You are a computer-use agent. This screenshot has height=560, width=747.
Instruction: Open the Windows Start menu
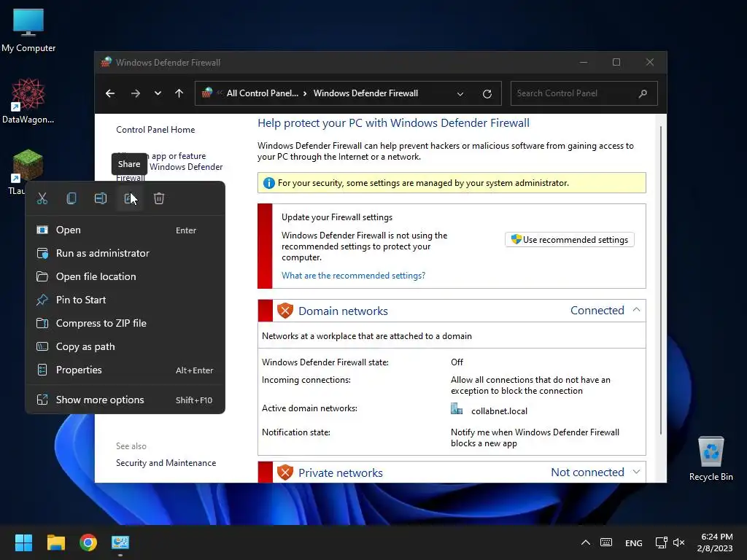[23, 542]
